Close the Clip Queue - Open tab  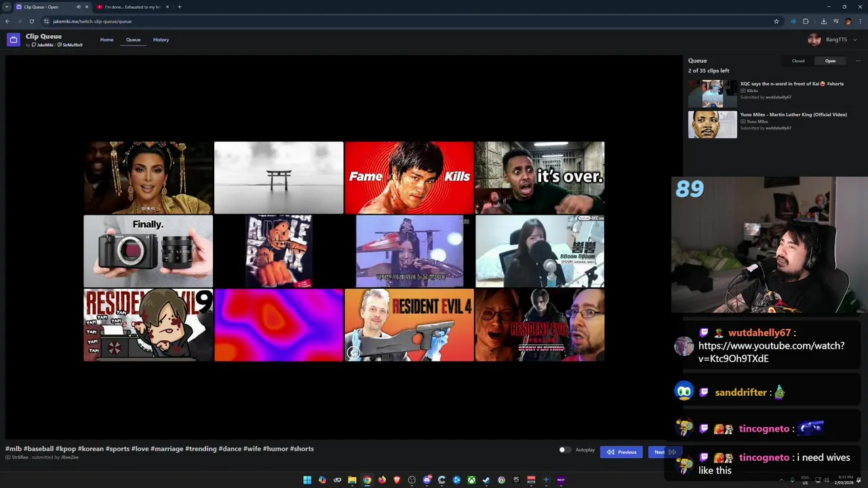[86, 7]
